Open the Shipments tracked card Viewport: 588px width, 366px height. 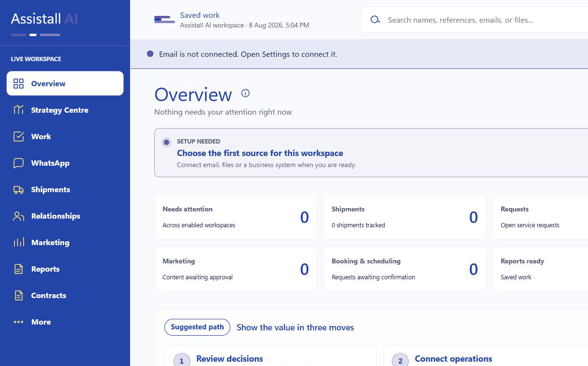click(405, 217)
